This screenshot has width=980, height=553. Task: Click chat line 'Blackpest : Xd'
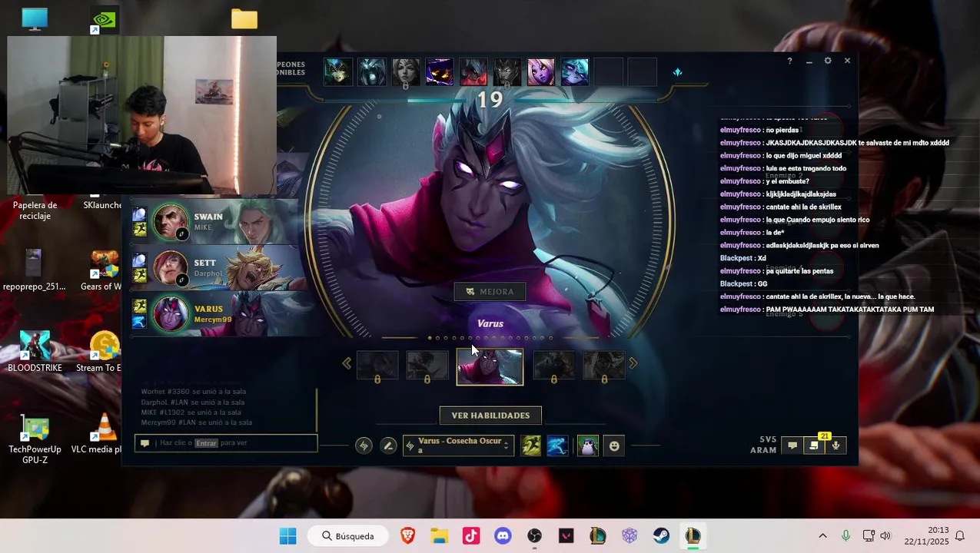tap(742, 258)
